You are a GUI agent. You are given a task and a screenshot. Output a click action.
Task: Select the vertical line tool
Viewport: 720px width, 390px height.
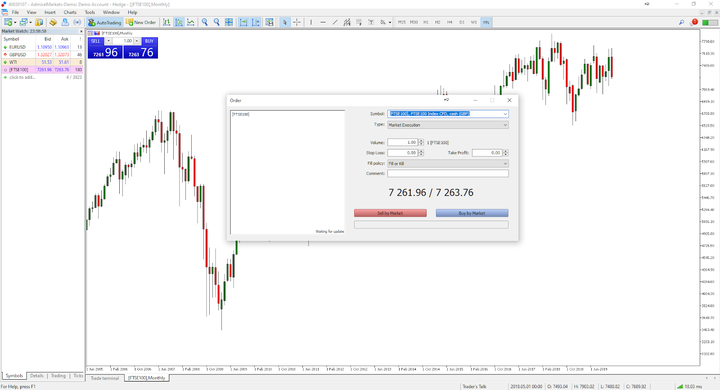[311, 22]
